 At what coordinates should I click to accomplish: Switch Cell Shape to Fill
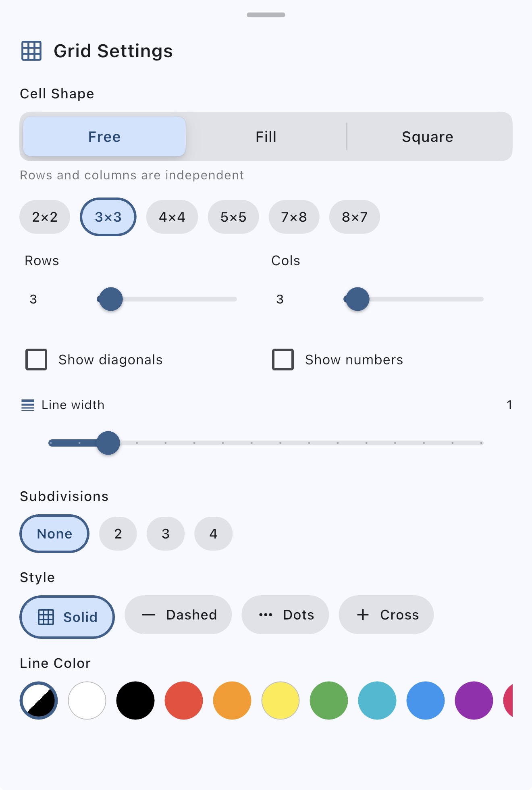pos(266,137)
